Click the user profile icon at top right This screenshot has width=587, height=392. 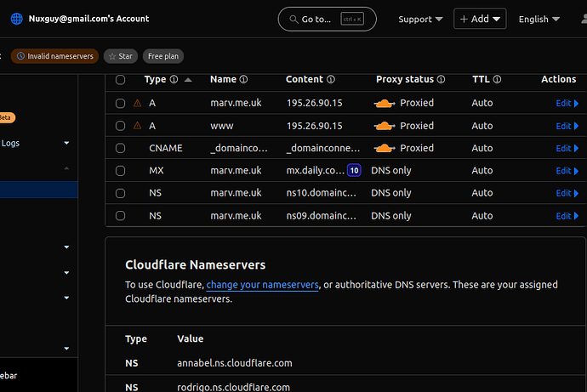click(x=584, y=19)
